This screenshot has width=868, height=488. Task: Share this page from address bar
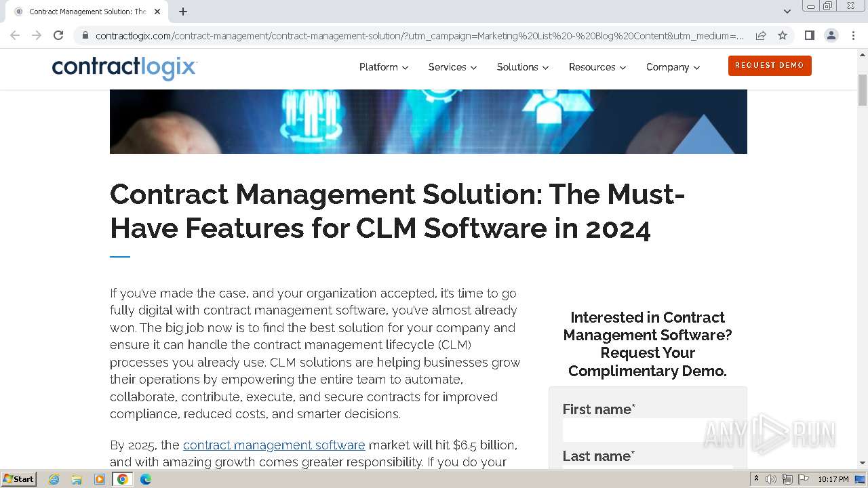click(761, 35)
